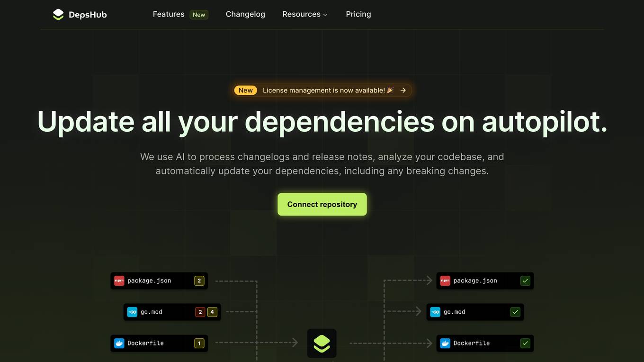The height and width of the screenshot is (362, 644).
Task: Open the Changelog page
Action: coord(245,14)
